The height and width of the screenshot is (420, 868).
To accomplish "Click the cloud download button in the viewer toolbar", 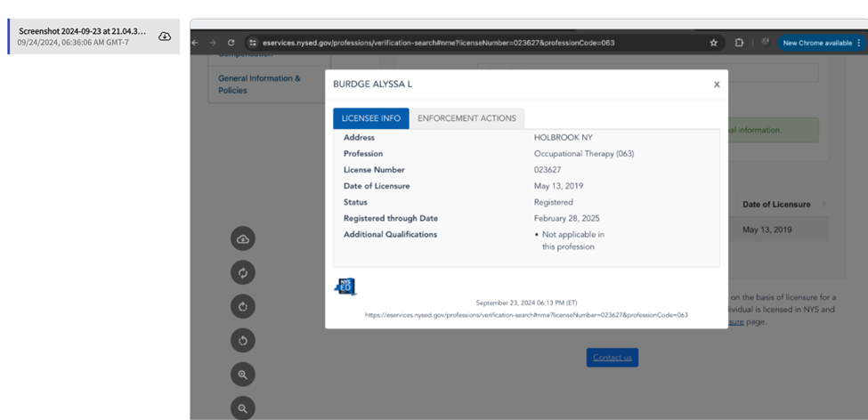I will [x=243, y=238].
